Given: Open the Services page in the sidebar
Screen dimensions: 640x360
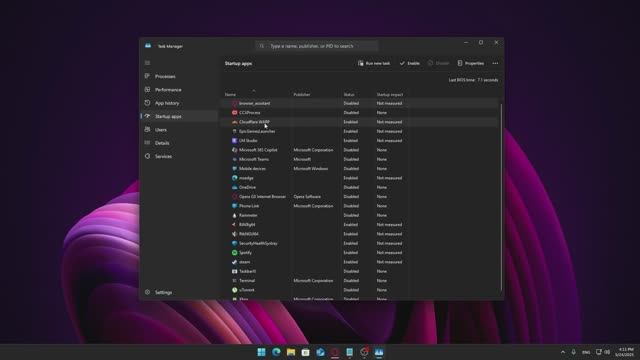Looking at the screenshot, I should 163,156.
